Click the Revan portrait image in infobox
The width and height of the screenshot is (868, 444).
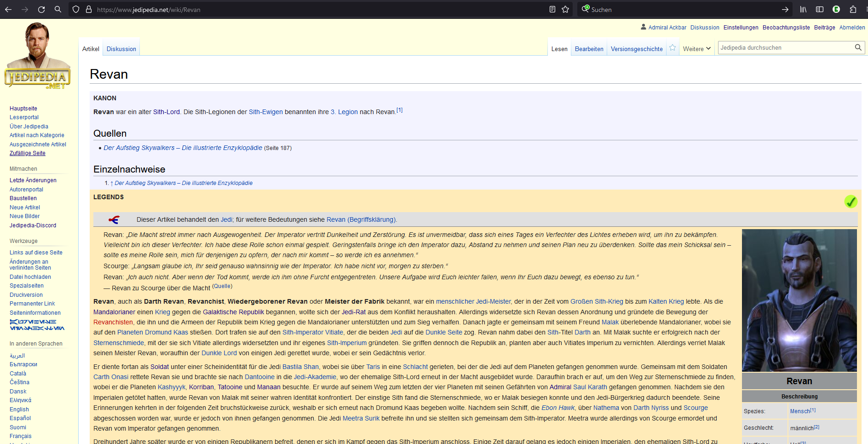pyautogui.click(x=799, y=300)
